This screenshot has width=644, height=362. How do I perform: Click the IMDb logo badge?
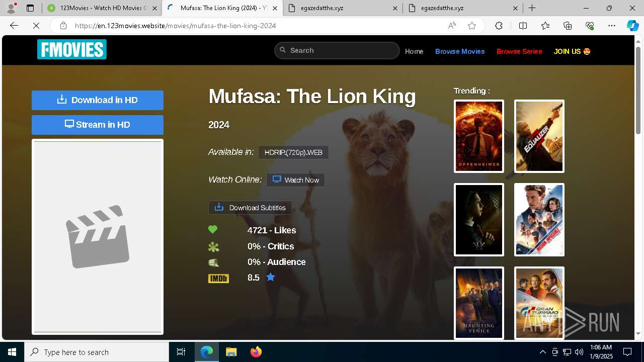(218, 278)
